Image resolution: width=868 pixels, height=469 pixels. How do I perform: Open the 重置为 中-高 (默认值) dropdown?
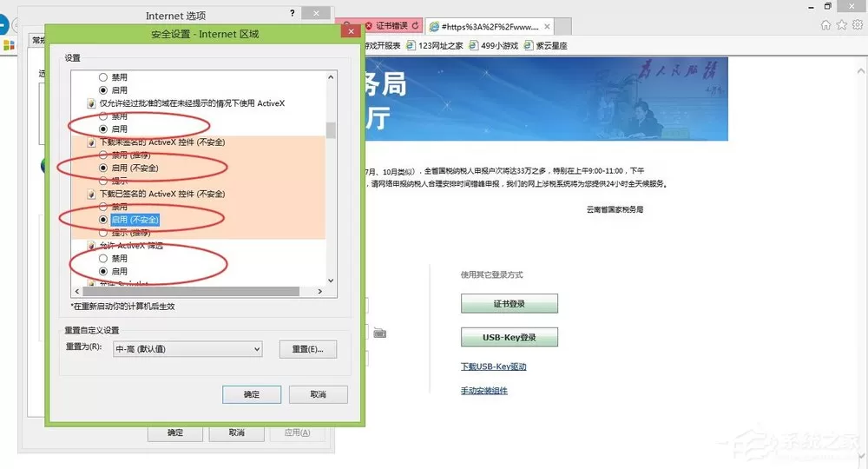point(187,349)
